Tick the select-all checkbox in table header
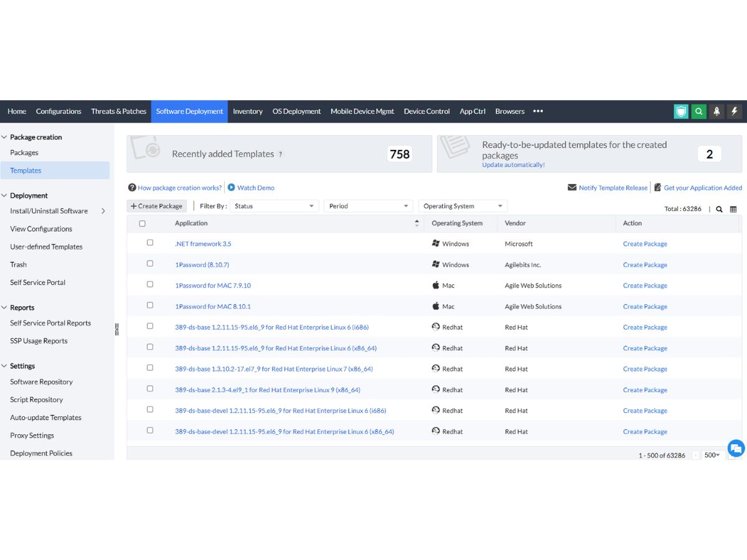This screenshot has height=560, width=747. coord(142,223)
